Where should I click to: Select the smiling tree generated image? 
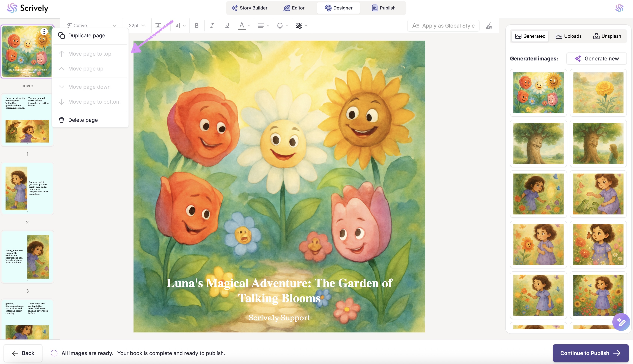pyautogui.click(x=538, y=143)
